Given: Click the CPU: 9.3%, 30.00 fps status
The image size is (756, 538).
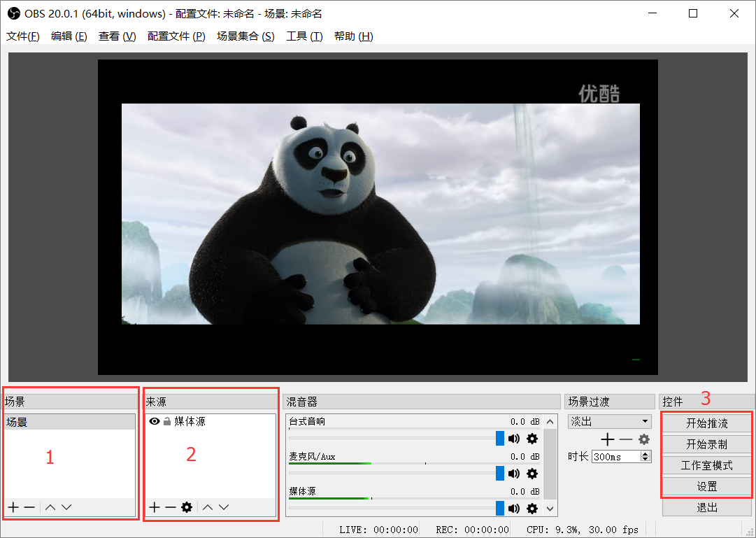Looking at the screenshot, I should pyautogui.click(x=582, y=530).
